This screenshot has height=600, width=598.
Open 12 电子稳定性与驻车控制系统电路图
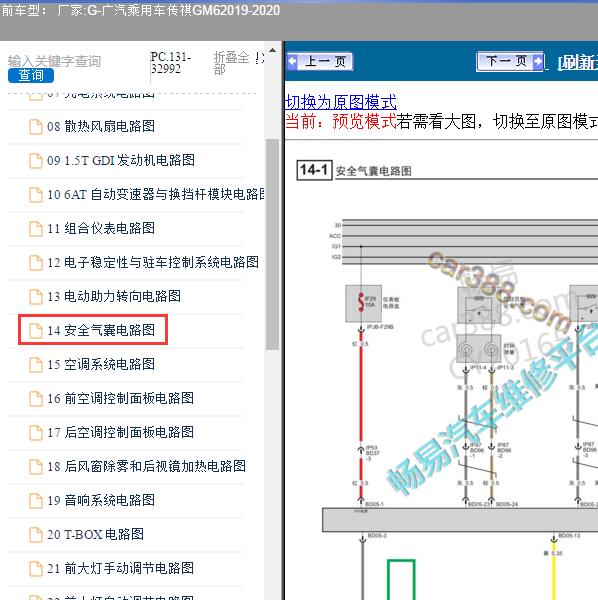[153, 262]
